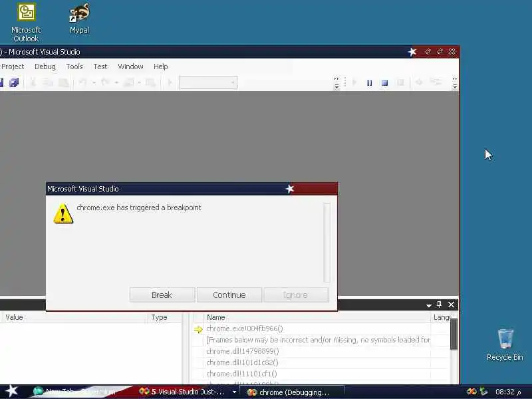The width and height of the screenshot is (532, 399).
Task: Open the Project menu
Action: (13, 66)
